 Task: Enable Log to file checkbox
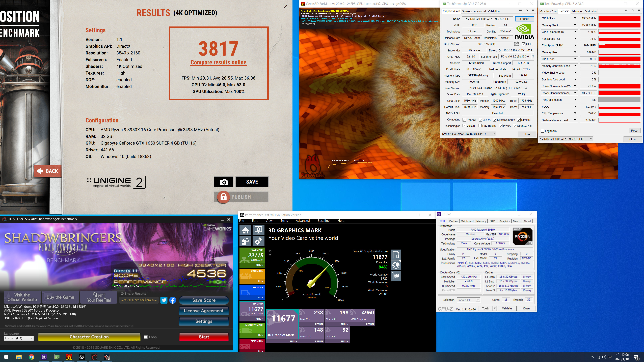pos(543,131)
